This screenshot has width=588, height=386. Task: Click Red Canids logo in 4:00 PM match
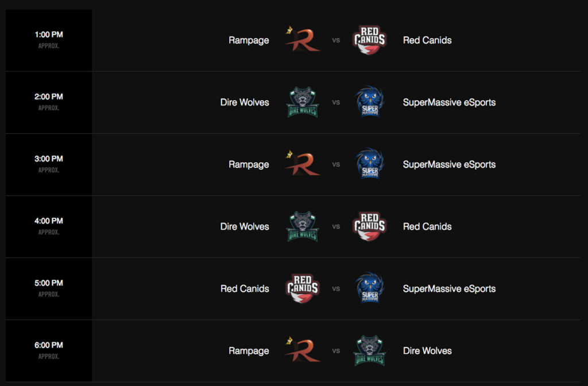(x=369, y=226)
